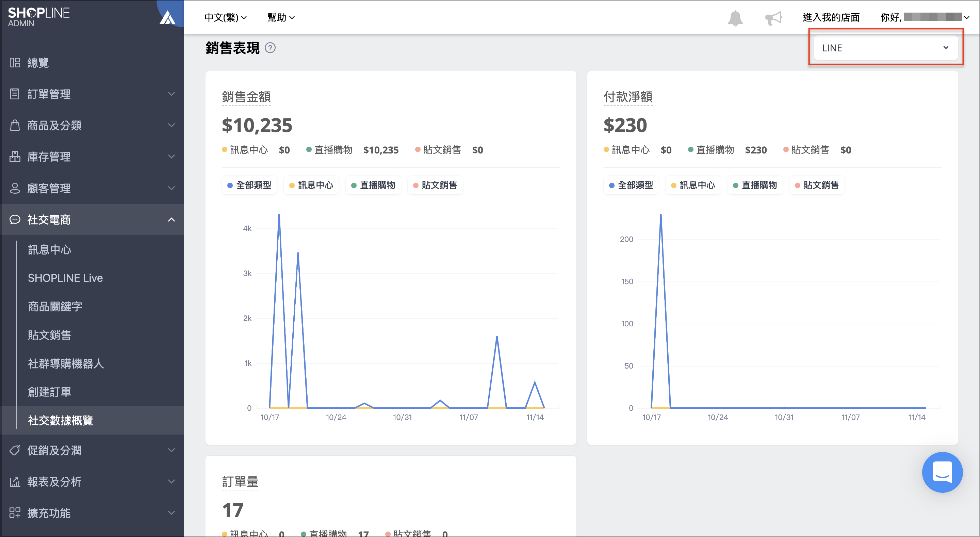Screen dimensions: 980x537
Task: Open 訊息中心 in the sidebar submenu
Action: click(x=49, y=250)
